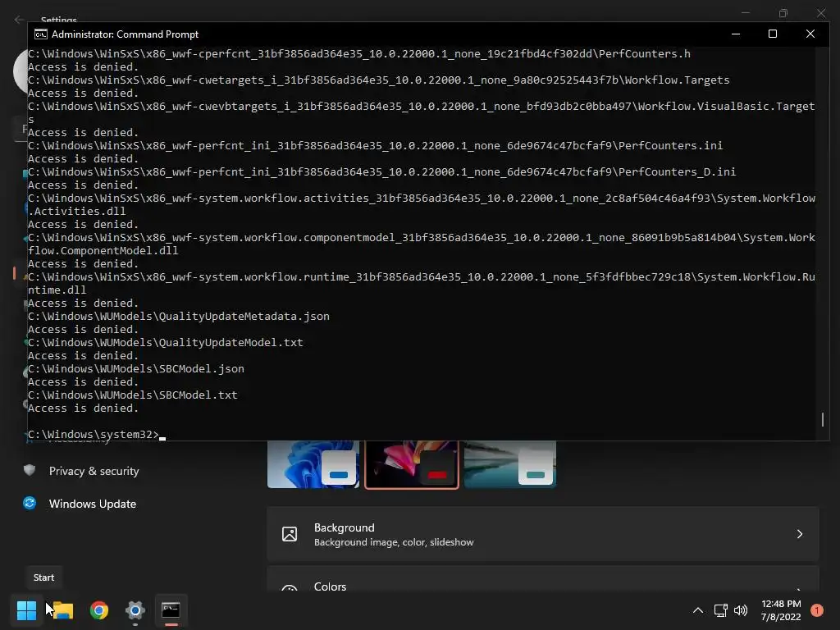Open Windows Update in Settings sidebar

92,504
